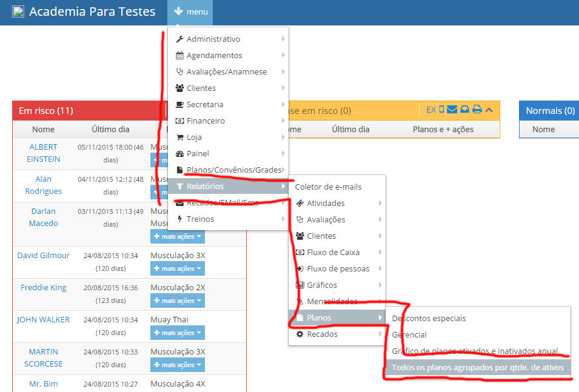Open the Agendamentos submenu

[215, 56]
